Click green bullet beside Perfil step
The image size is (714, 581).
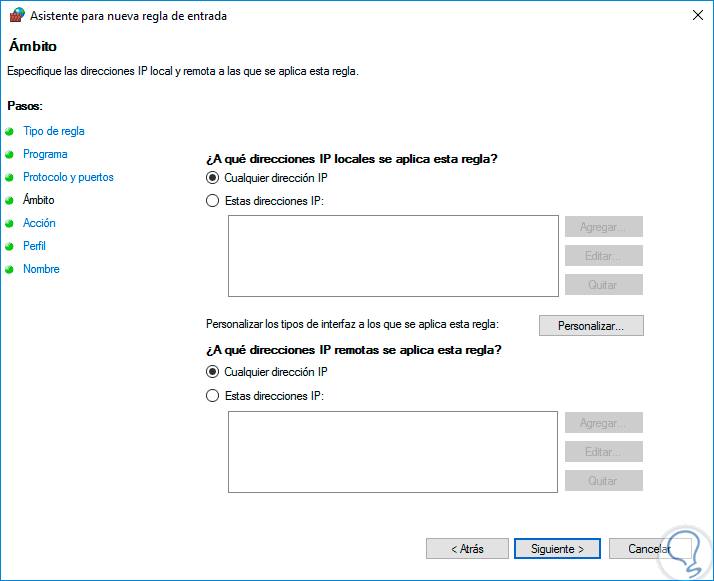pyautogui.click(x=10, y=246)
